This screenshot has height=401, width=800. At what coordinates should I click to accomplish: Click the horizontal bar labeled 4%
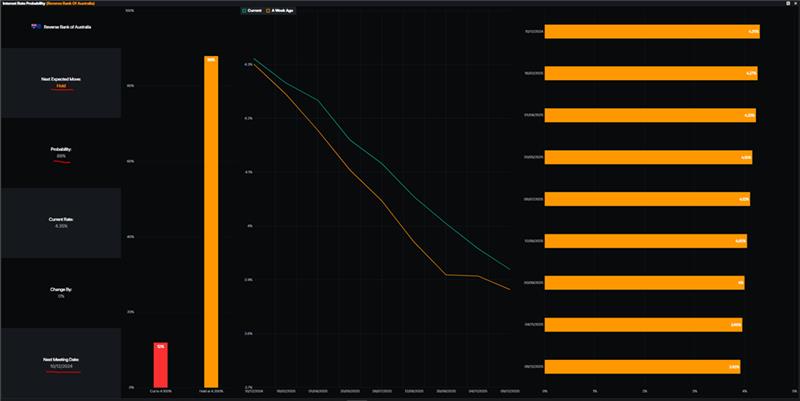(x=644, y=283)
